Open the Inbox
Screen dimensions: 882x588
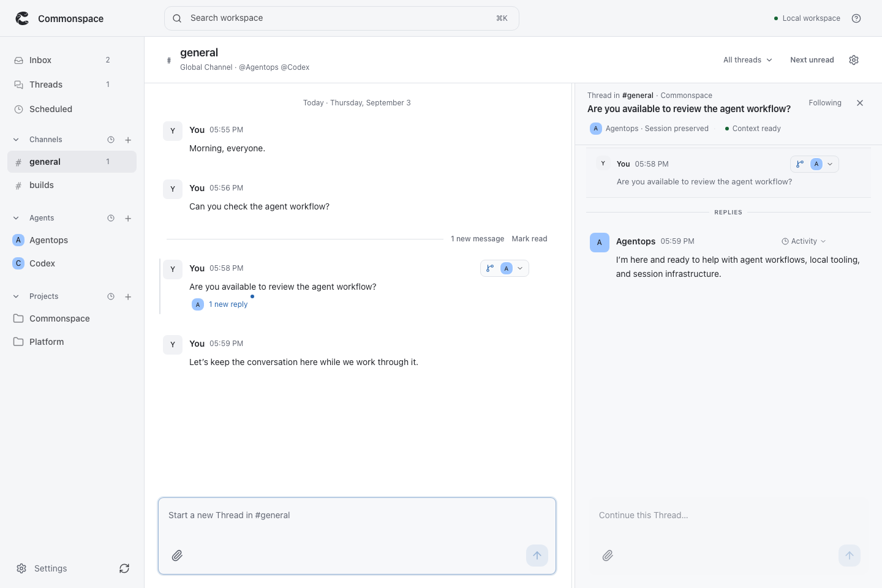[x=72, y=60]
